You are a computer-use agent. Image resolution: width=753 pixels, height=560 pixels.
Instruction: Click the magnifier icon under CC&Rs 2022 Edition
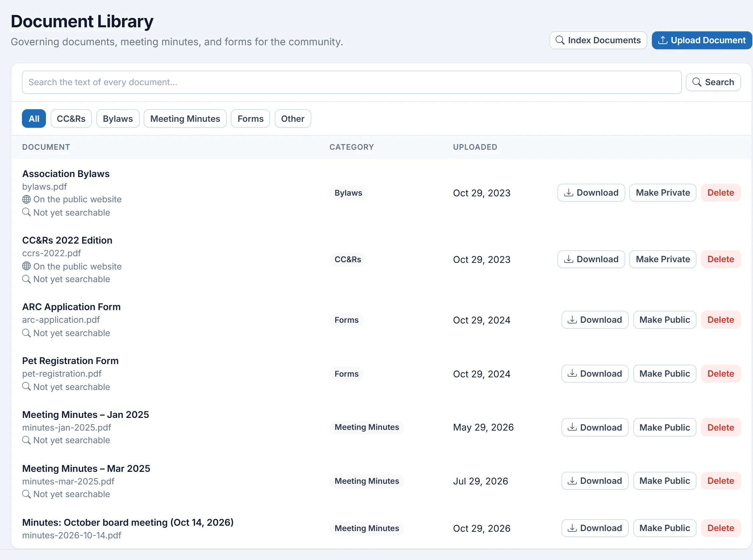(x=26, y=279)
